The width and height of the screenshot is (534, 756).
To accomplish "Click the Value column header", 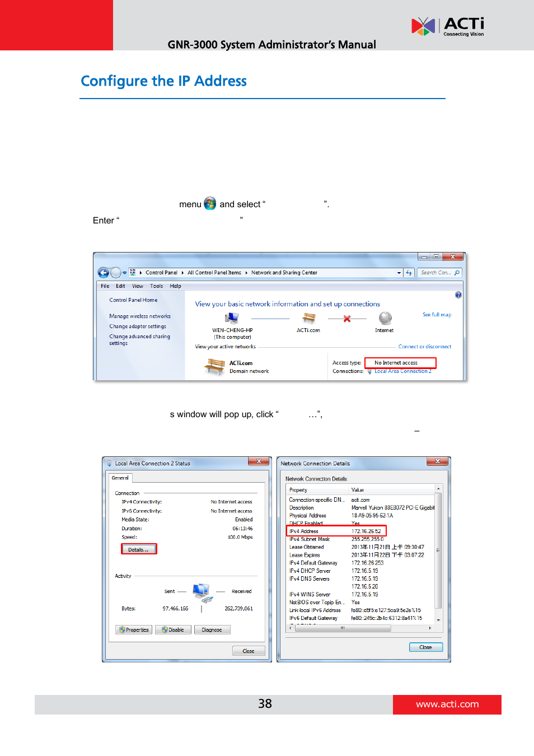I will point(392,490).
